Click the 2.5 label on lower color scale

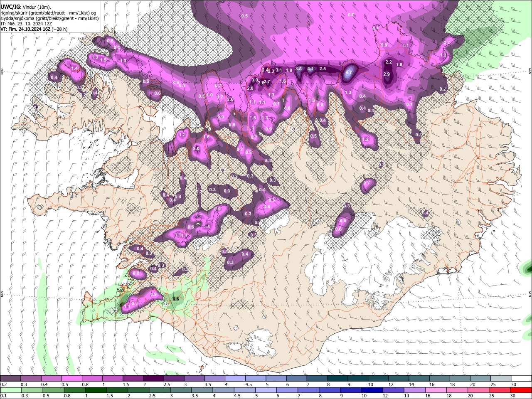[x=152, y=396]
